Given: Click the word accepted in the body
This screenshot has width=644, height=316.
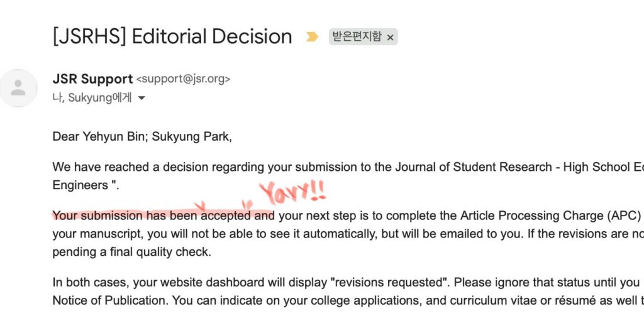Looking at the screenshot, I should pos(227,215).
